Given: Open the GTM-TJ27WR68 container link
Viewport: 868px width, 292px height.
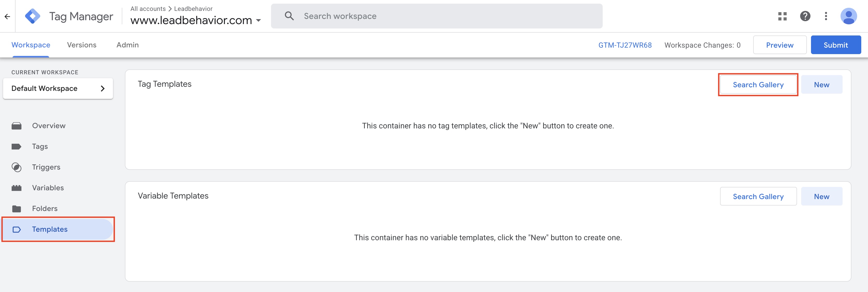Looking at the screenshot, I should [625, 45].
